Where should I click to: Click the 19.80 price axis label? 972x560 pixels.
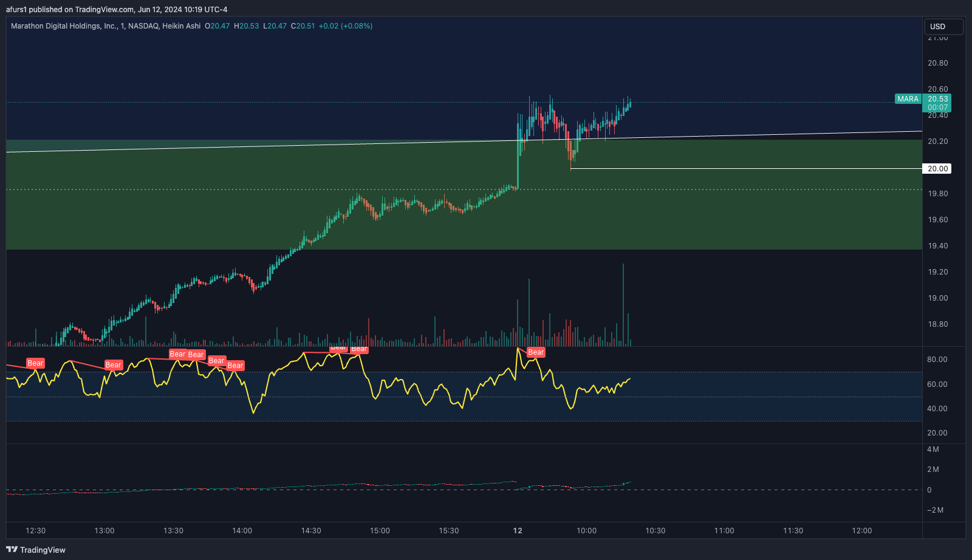click(937, 194)
